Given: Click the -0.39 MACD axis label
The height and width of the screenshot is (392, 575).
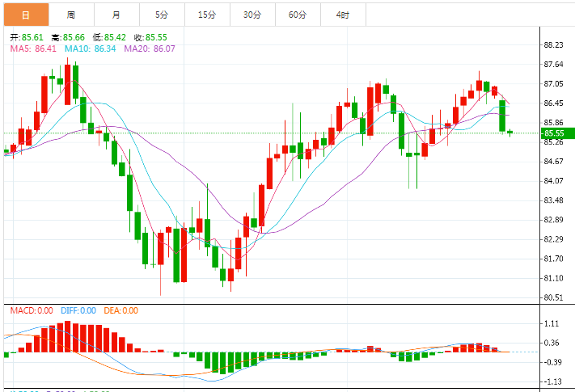Looking at the screenshot, I should 553,362.
